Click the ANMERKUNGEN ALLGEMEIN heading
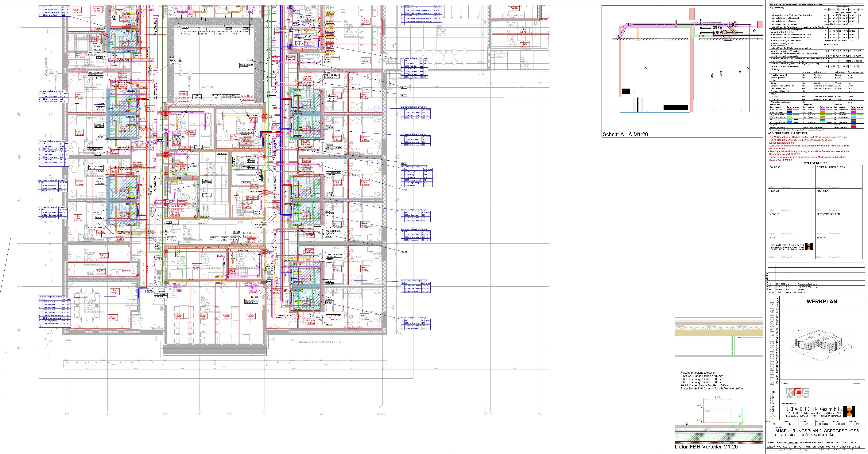 pos(788,133)
